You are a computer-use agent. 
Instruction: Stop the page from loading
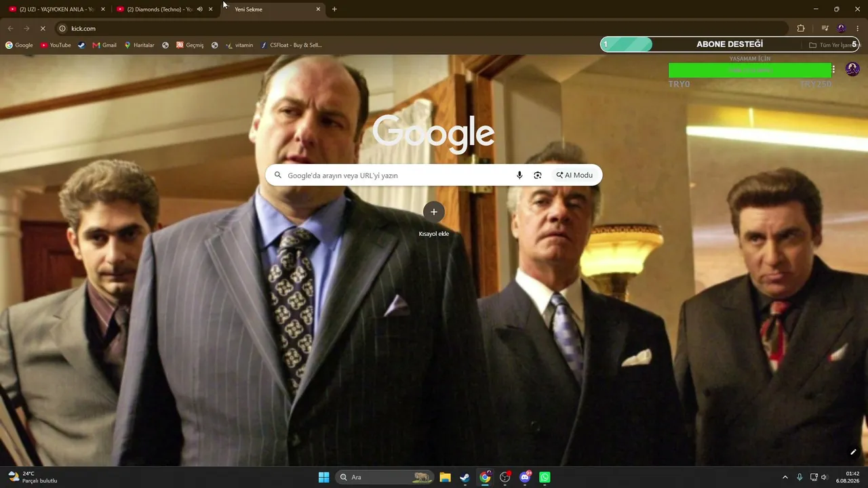pos(43,28)
